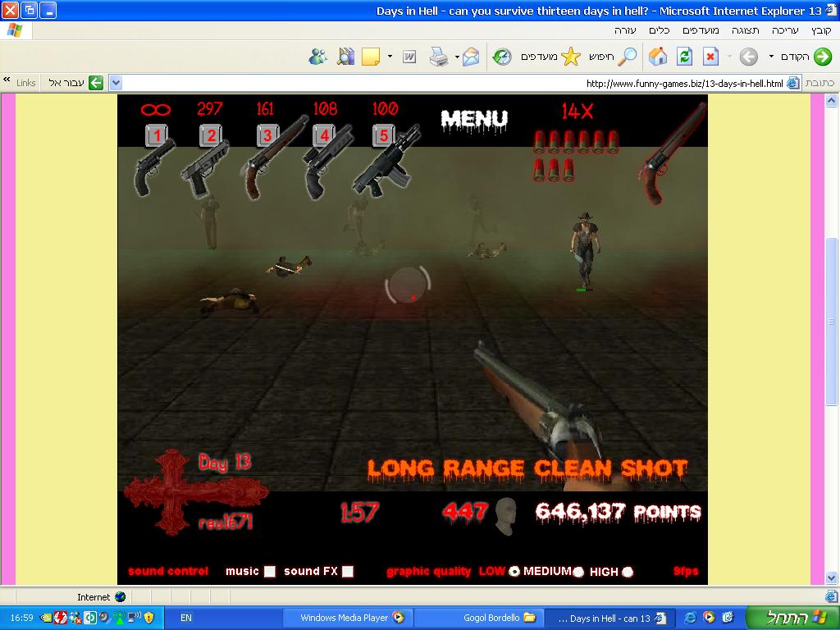This screenshot has height=630, width=840.
Task: Click the Day 13 label
Action: point(225,463)
